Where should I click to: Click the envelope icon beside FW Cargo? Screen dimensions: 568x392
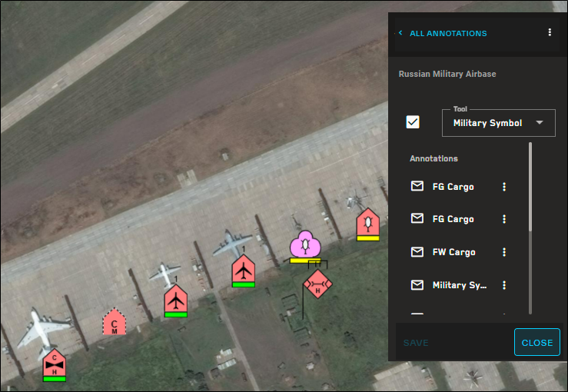tap(417, 252)
